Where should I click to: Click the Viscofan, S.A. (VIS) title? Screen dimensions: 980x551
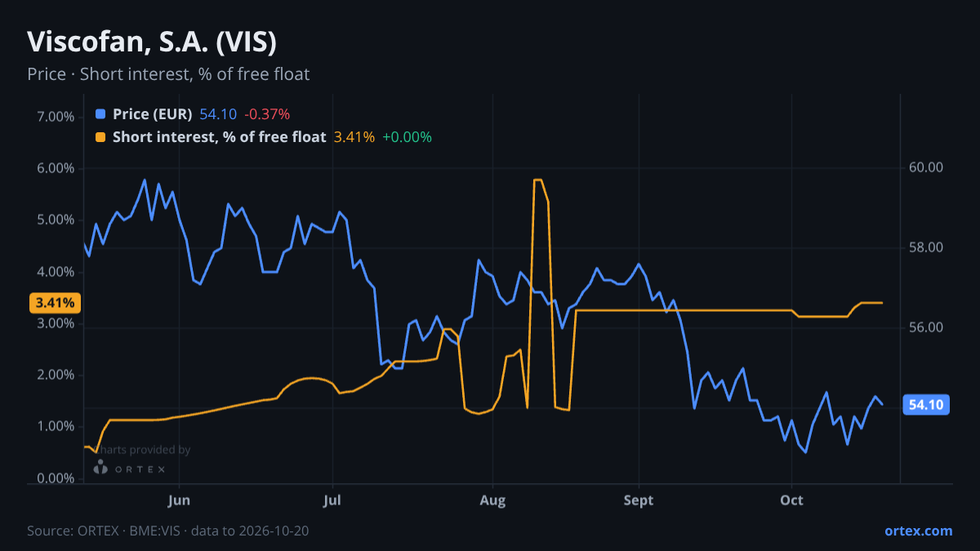152,41
